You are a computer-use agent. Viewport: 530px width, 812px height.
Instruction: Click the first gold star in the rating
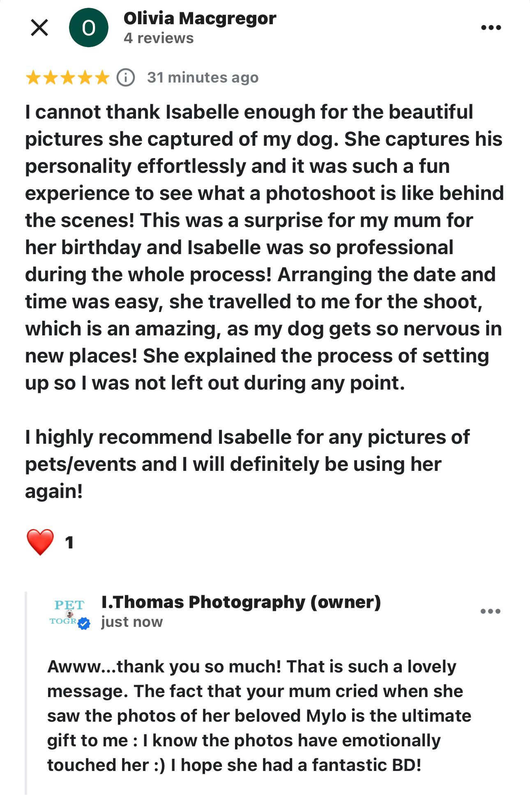tap(33, 77)
